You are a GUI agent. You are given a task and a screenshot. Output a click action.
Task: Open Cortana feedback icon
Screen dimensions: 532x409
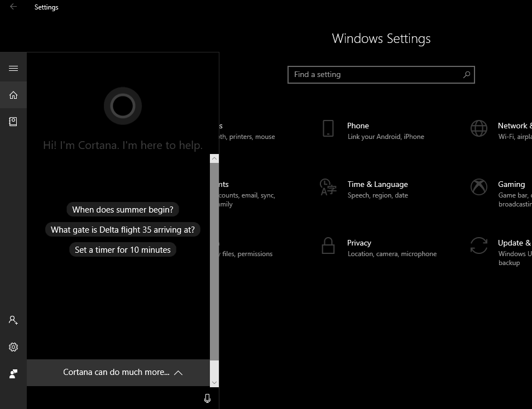coord(13,374)
